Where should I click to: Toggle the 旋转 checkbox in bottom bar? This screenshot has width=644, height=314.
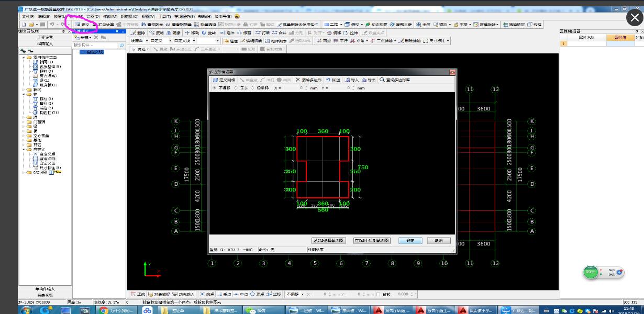[x=379, y=295]
